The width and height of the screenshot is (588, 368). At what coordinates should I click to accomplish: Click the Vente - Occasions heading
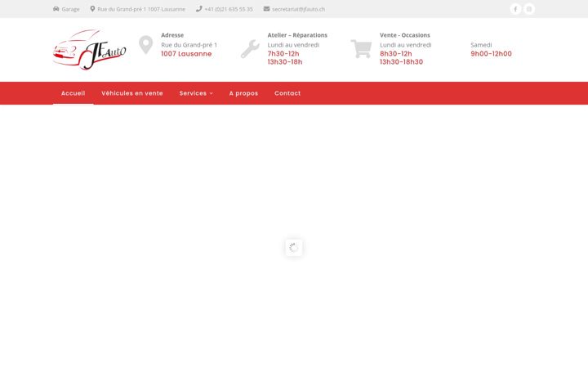(405, 35)
